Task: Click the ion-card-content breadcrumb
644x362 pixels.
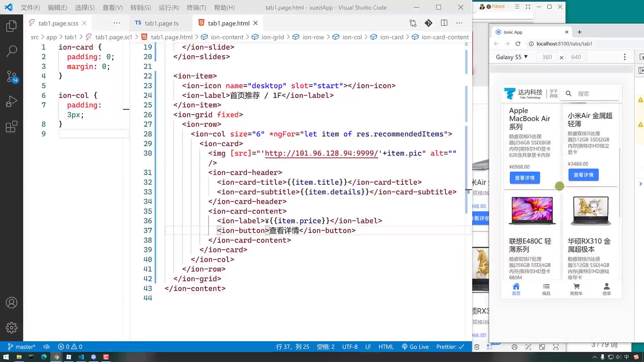Action: [x=440, y=37]
